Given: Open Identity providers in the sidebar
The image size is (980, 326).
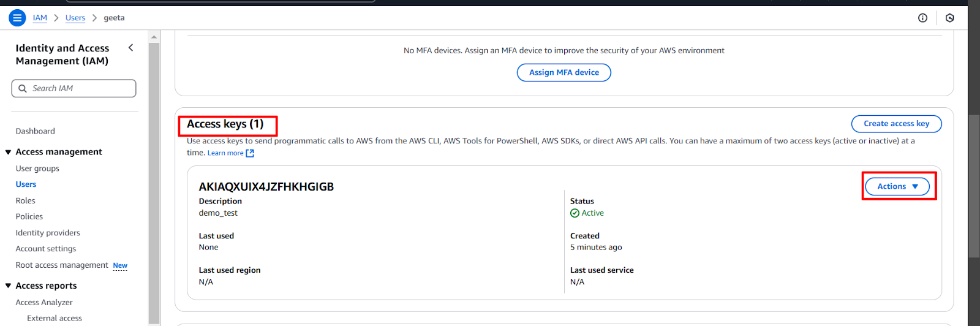Looking at the screenshot, I should click(48, 233).
